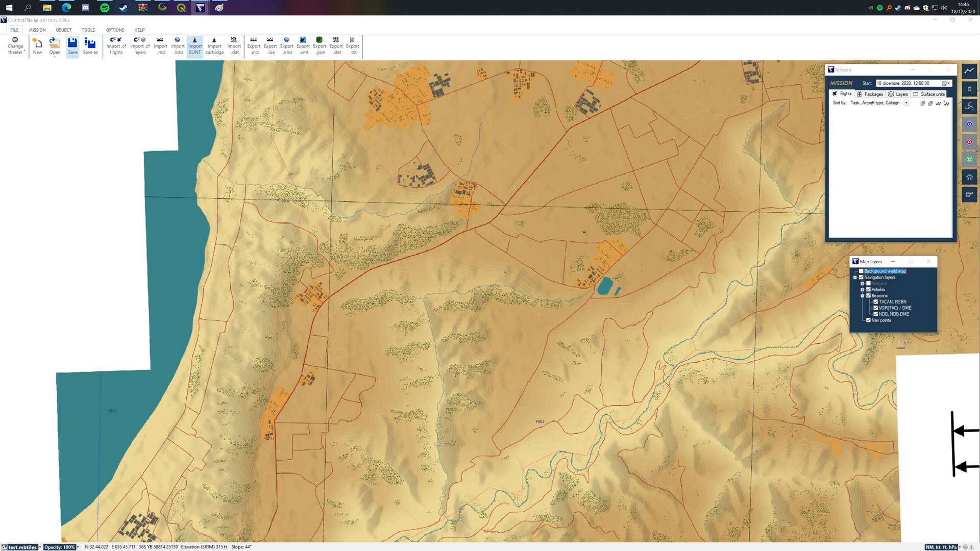Open the mission start date picker
980x551 pixels.
click(945, 83)
